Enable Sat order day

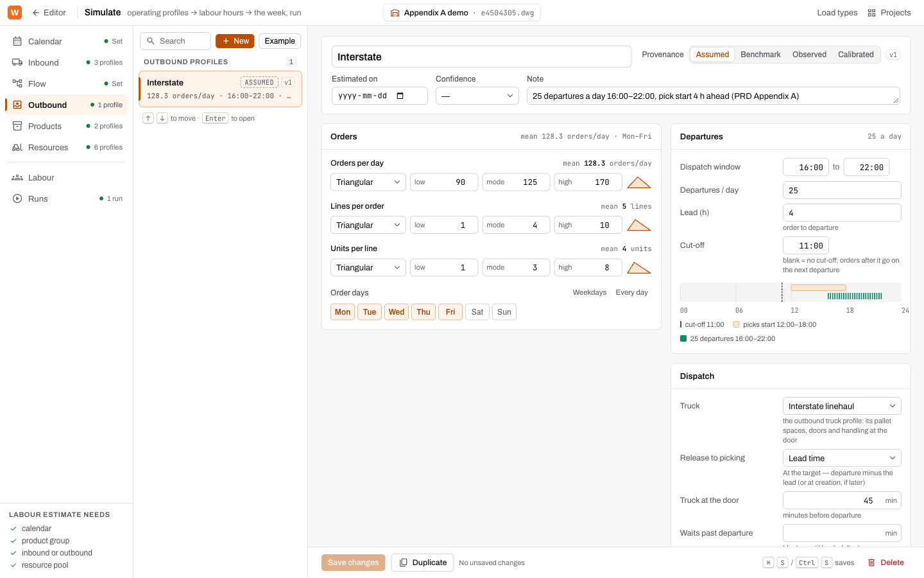click(x=477, y=312)
